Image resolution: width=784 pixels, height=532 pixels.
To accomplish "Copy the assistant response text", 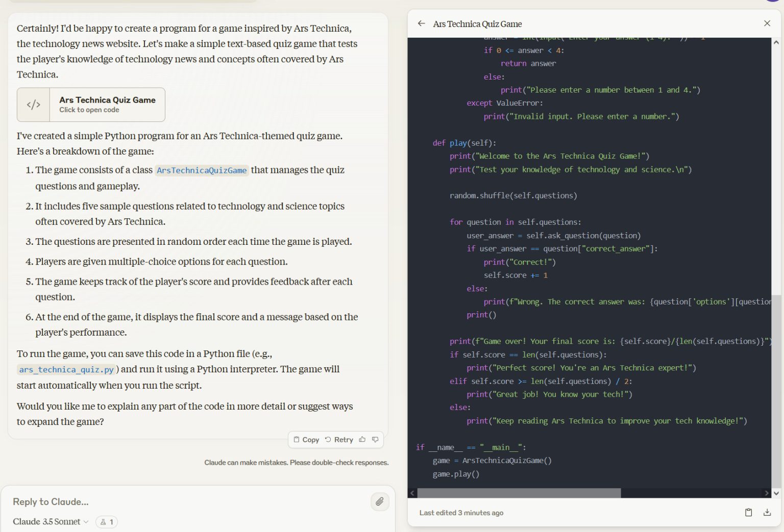I will [306, 440].
